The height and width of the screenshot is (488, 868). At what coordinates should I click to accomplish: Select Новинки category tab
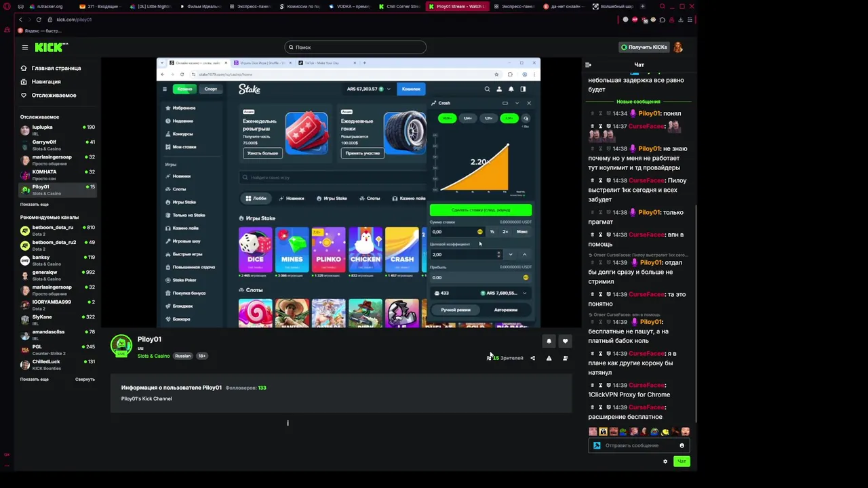[x=292, y=199]
